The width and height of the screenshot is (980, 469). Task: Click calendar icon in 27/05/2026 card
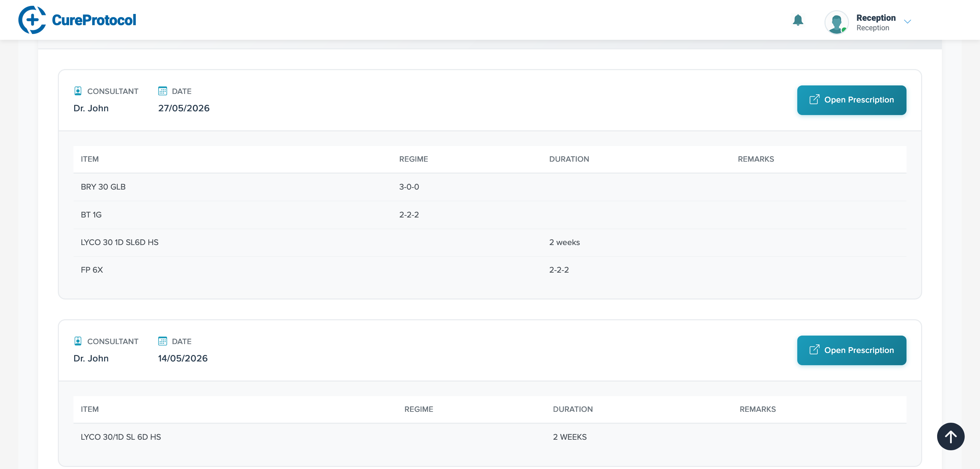(x=162, y=91)
